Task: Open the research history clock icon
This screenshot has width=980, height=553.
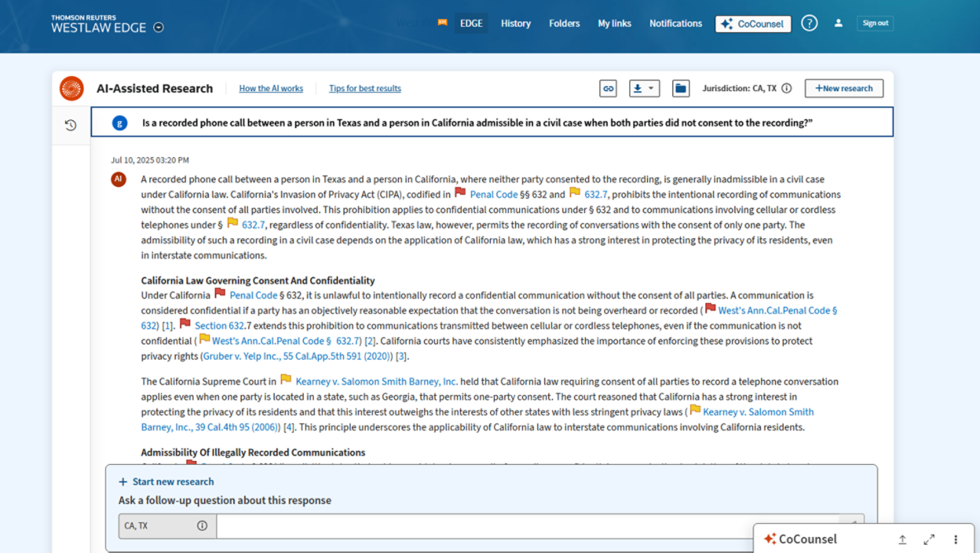Action: 70,125
